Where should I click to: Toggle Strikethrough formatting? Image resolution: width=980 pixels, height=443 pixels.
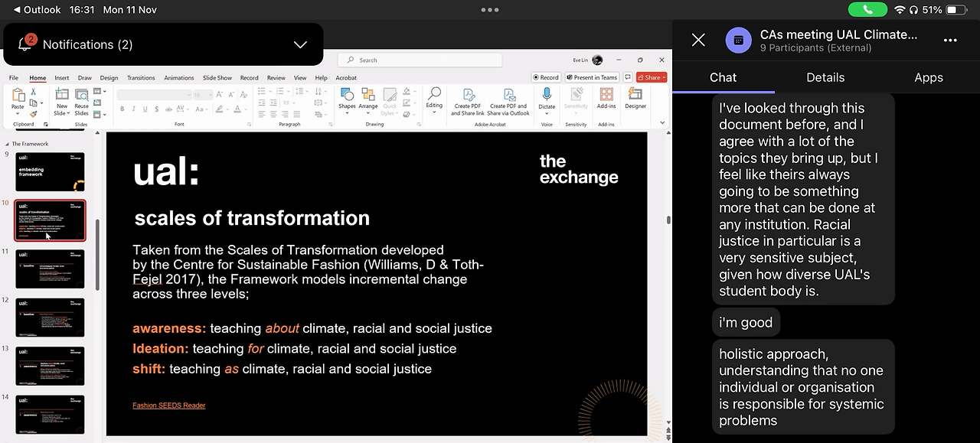coord(168,109)
